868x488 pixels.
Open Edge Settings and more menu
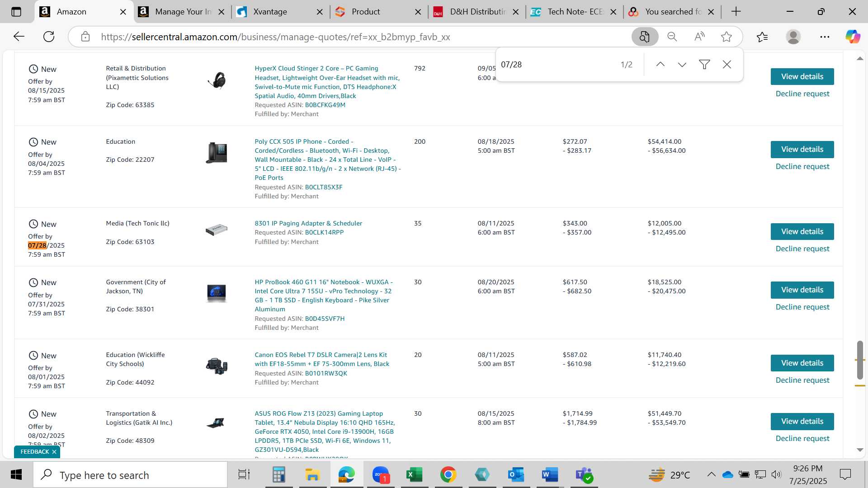(825, 37)
